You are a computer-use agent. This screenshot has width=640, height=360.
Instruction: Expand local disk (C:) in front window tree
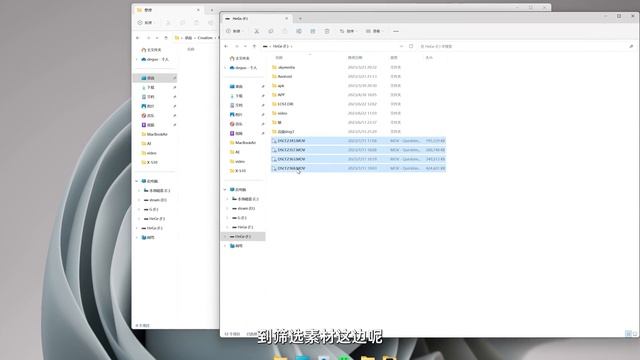[227, 199]
